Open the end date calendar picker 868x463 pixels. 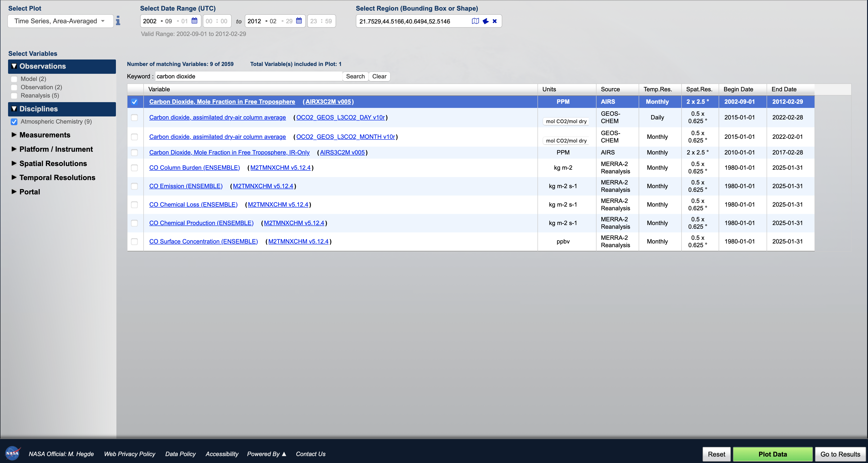tap(299, 21)
